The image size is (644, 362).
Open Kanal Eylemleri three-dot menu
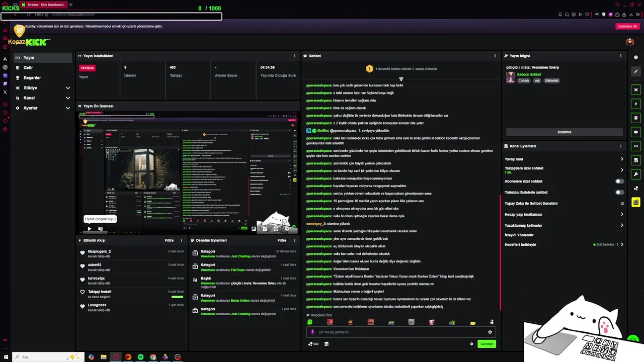pos(620,146)
